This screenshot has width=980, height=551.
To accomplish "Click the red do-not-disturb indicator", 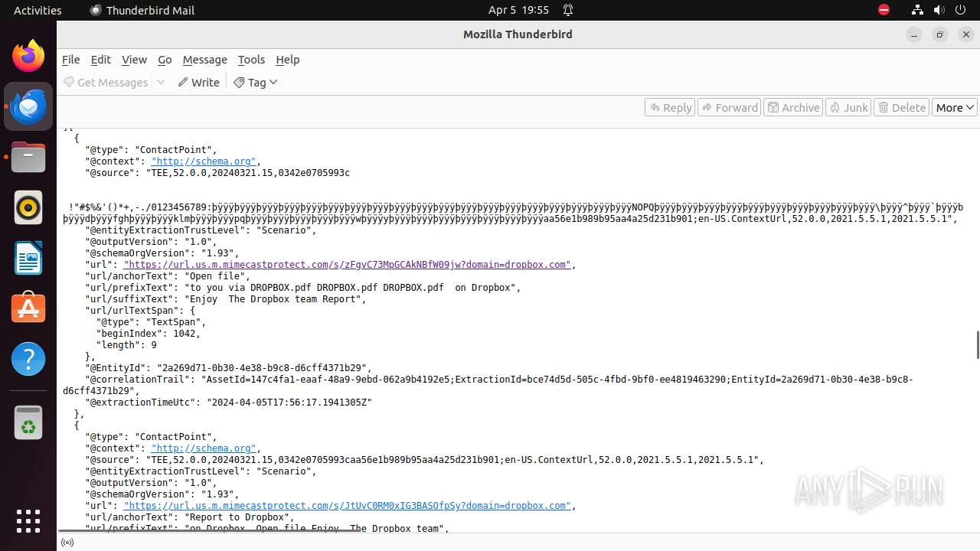I will pos(884,10).
